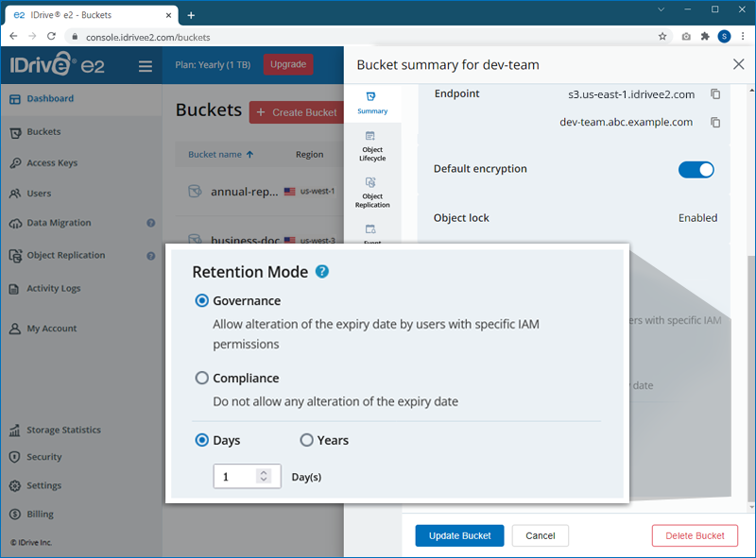Viewport: 756px width, 558px height.
Task: Bookmark this page with the star icon
Action: [x=662, y=37]
